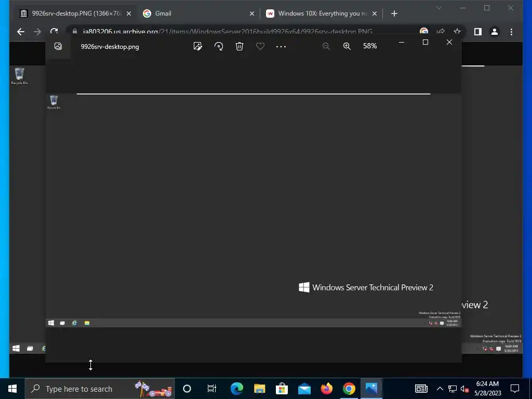The height and width of the screenshot is (399, 532).
Task: Open Microsoft Store from taskbar
Action: click(282, 389)
